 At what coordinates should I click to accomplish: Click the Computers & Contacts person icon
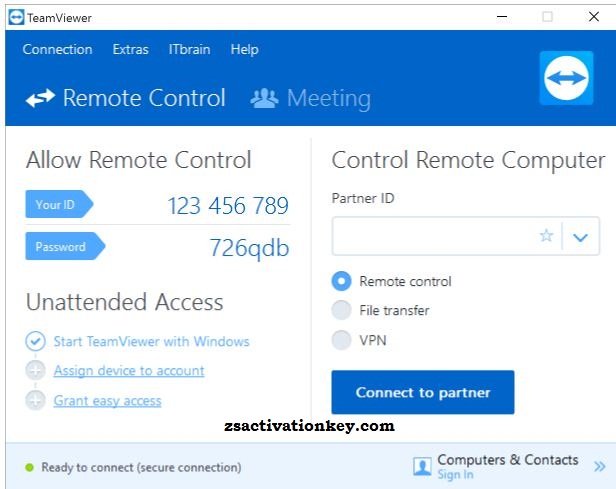(422, 467)
